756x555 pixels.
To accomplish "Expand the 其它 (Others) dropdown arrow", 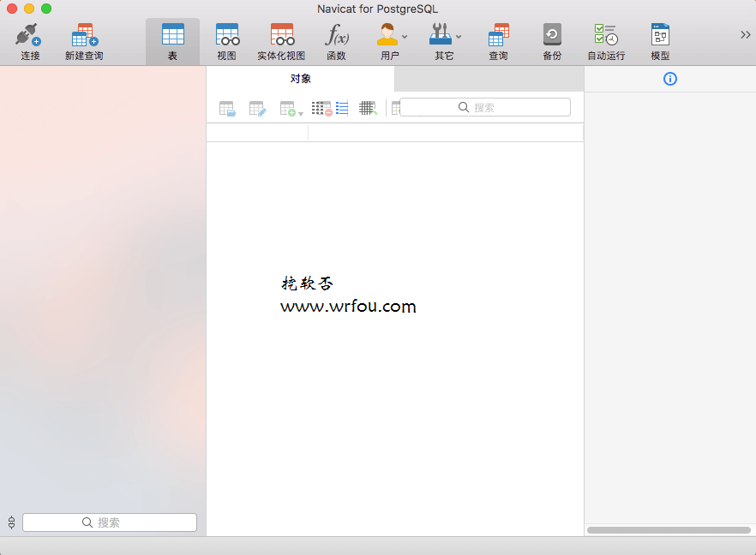I will coord(459,37).
